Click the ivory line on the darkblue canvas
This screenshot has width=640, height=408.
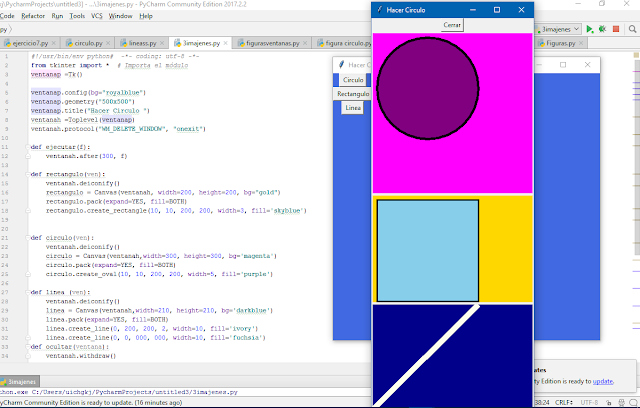click(426, 355)
